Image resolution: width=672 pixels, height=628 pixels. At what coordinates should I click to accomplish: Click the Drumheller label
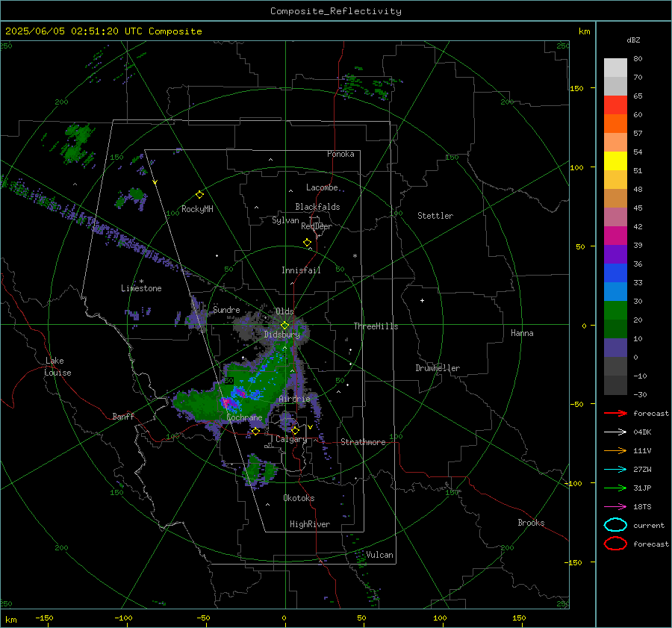[x=438, y=368]
